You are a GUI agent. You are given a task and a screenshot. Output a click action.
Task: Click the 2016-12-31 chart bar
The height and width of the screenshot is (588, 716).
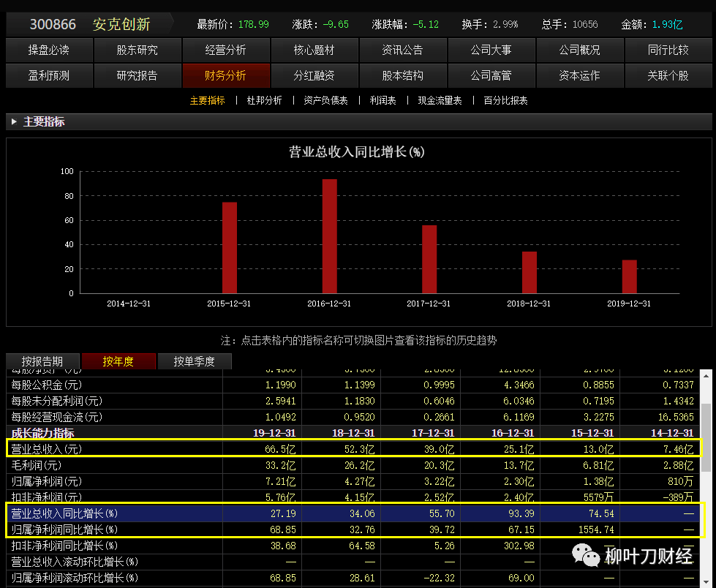tap(329, 236)
